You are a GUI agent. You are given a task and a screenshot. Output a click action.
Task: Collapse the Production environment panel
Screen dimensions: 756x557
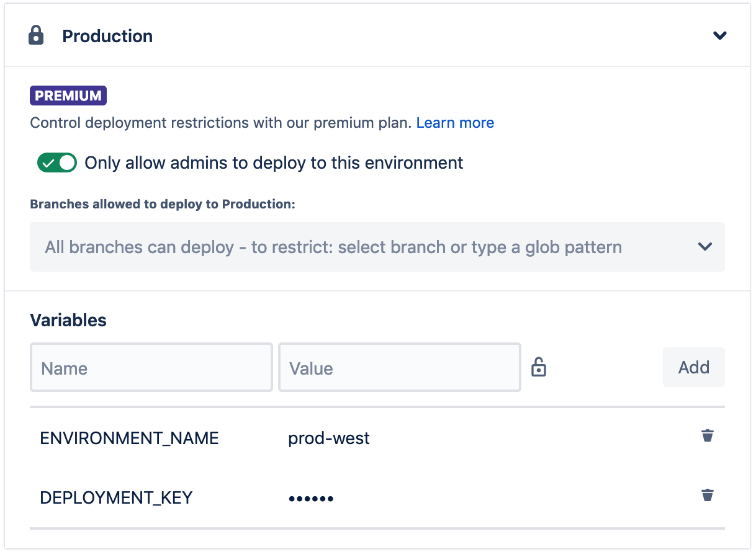click(x=720, y=35)
